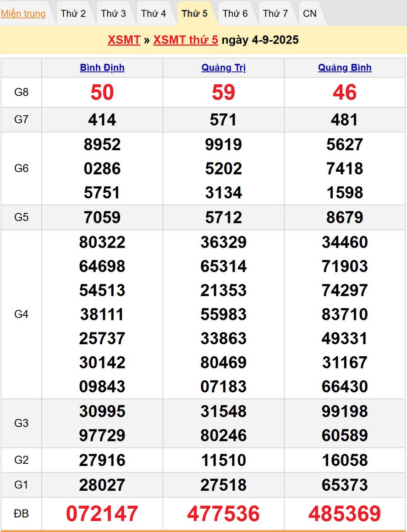Click Bình Định special prize 072147
The image size is (407, 532).
(x=102, y=514)
